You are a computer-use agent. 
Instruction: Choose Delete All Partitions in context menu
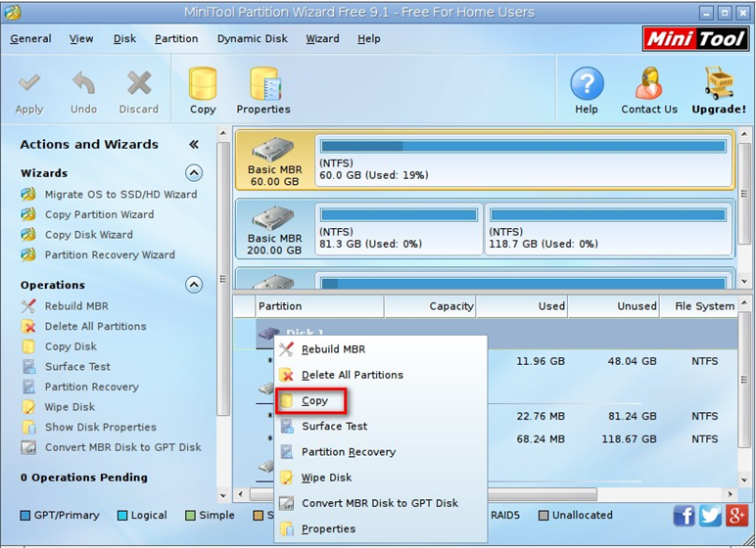pos(381,375)
